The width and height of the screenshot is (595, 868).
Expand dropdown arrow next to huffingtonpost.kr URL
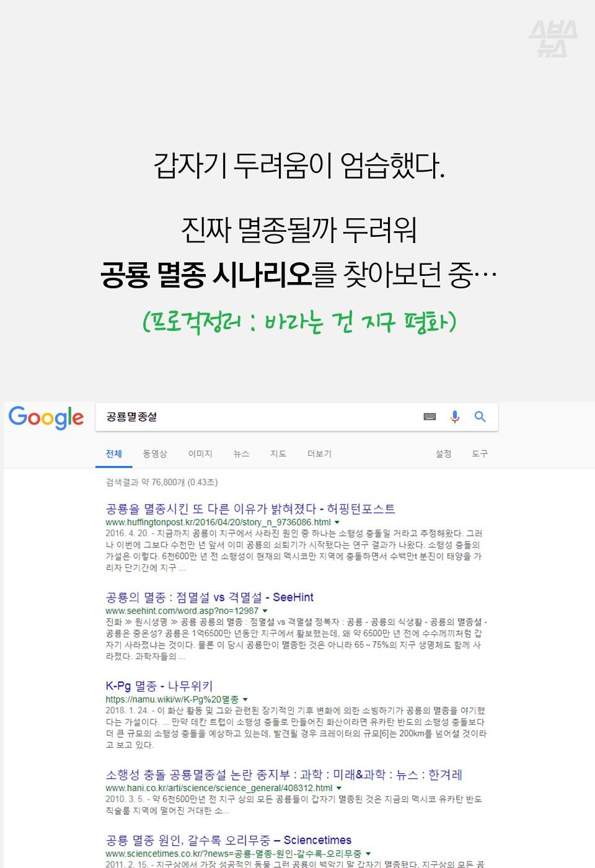coord(337,523)
